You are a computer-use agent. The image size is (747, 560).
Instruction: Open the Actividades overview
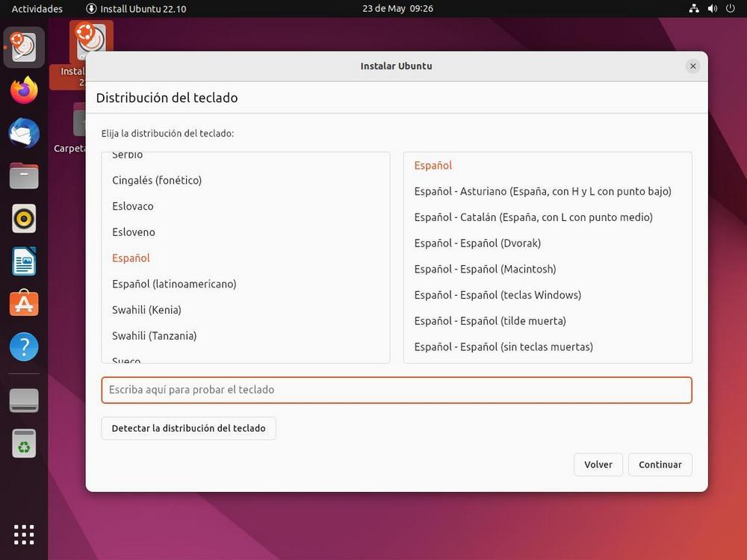point(37,8)
